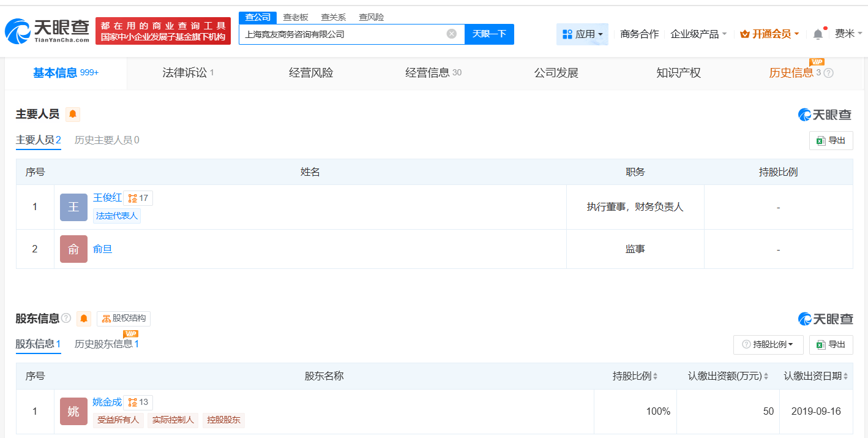Image resolution: width=868 pixels, height=438 pixels.
Task: Click the notification bell in top bar
Action: (817, 34)
